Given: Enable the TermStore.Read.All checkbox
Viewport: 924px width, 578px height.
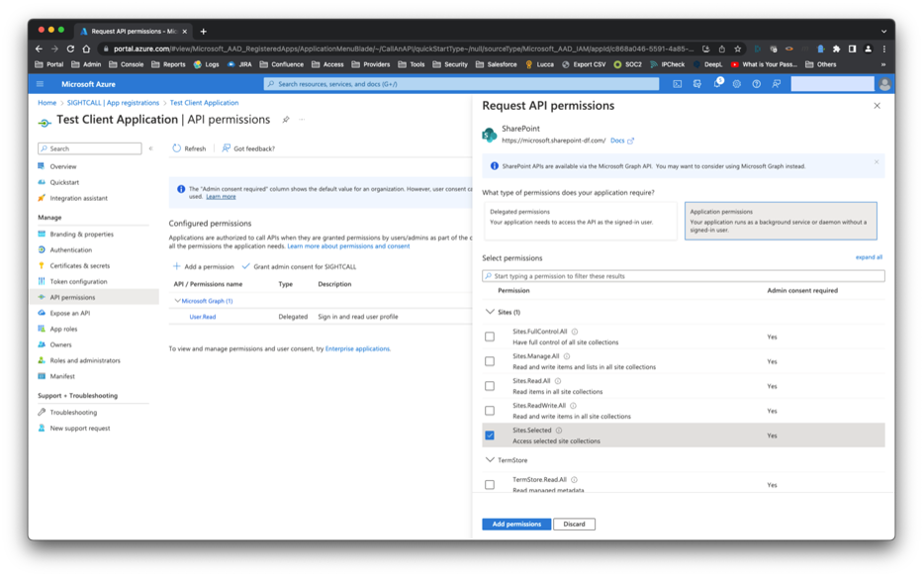Looking at the screenshot, I should coord(490,485).
